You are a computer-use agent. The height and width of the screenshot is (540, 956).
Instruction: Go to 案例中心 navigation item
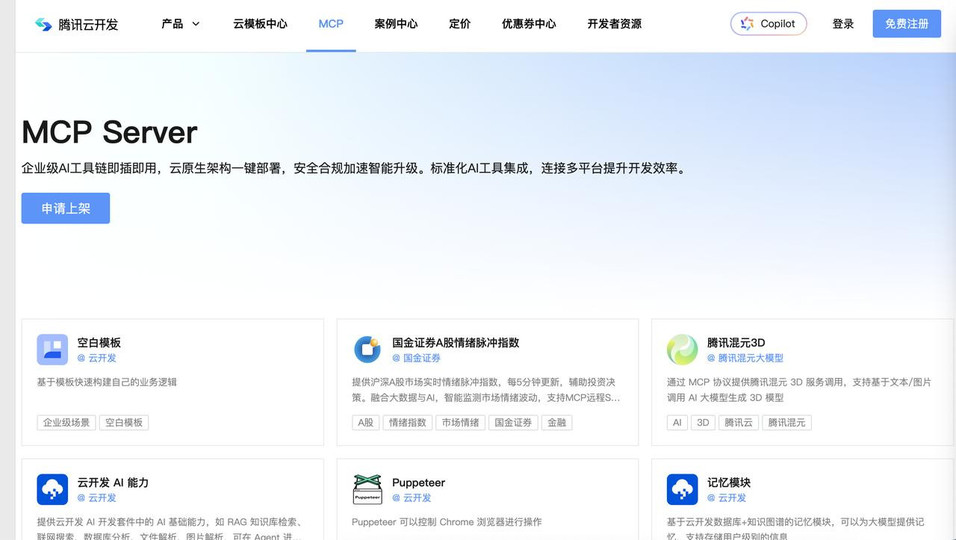pos(396,24)
